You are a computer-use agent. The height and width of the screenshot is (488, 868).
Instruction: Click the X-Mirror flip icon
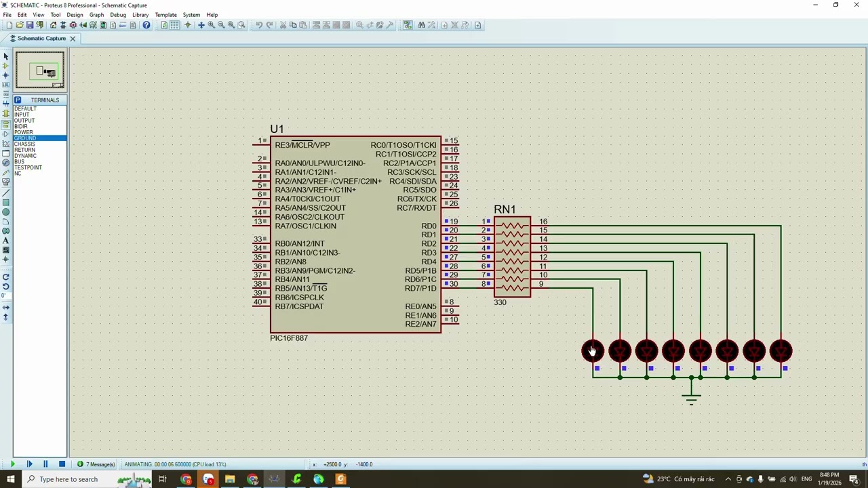[x=6, y=308]
